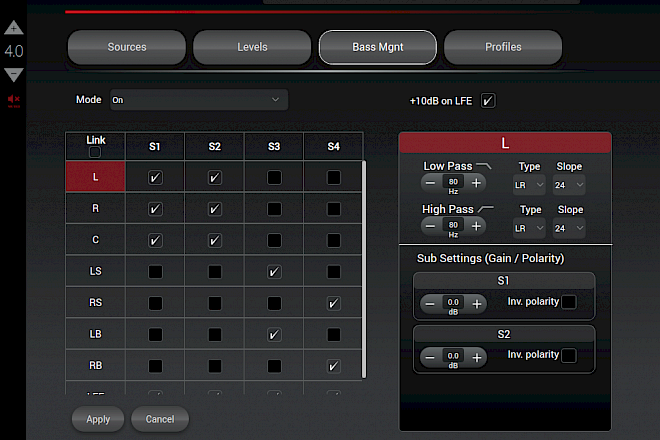
Task: Decrease S1 sub gain with minus
Action: 430,304
